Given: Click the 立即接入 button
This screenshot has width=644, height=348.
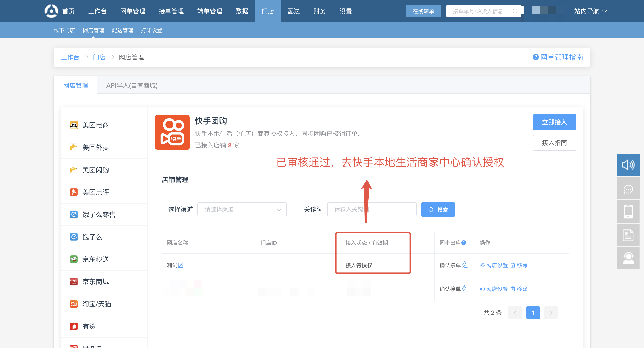Looking at the screenshot, I should coord(554,122).
